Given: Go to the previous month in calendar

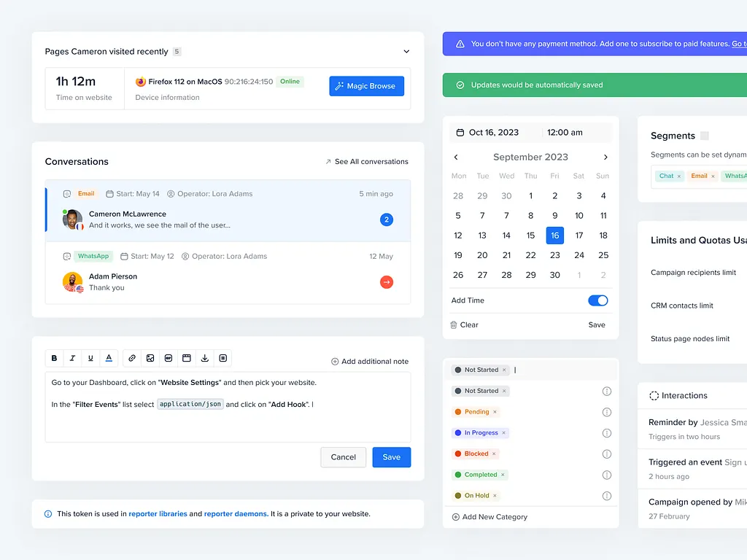Looking at the screenshot, I should pyautogui.click(x=456, y=157).
